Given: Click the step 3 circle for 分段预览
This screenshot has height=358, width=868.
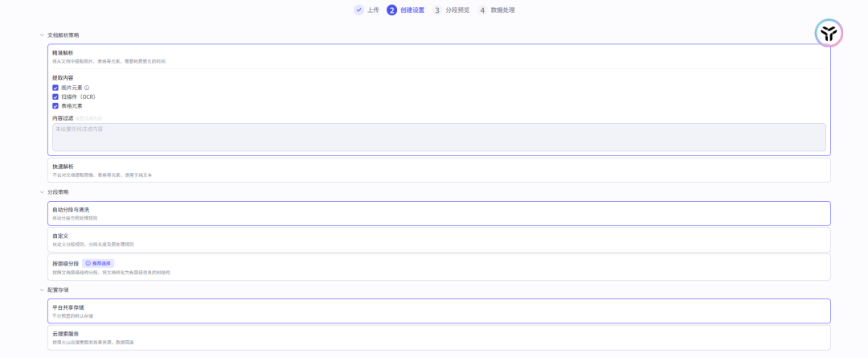Looking at the screenshot, I should [437, 10].
